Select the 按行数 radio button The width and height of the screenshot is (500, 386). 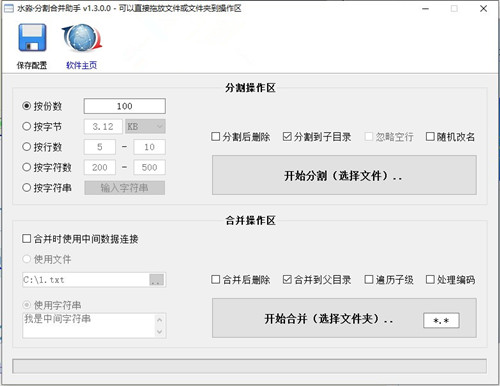[x=26, y=147]
